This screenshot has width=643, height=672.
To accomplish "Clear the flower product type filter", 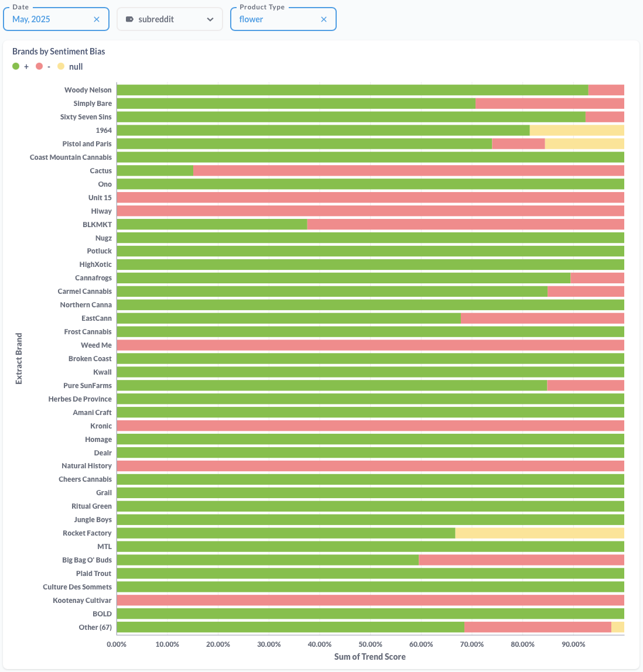I will coord(324,19).
